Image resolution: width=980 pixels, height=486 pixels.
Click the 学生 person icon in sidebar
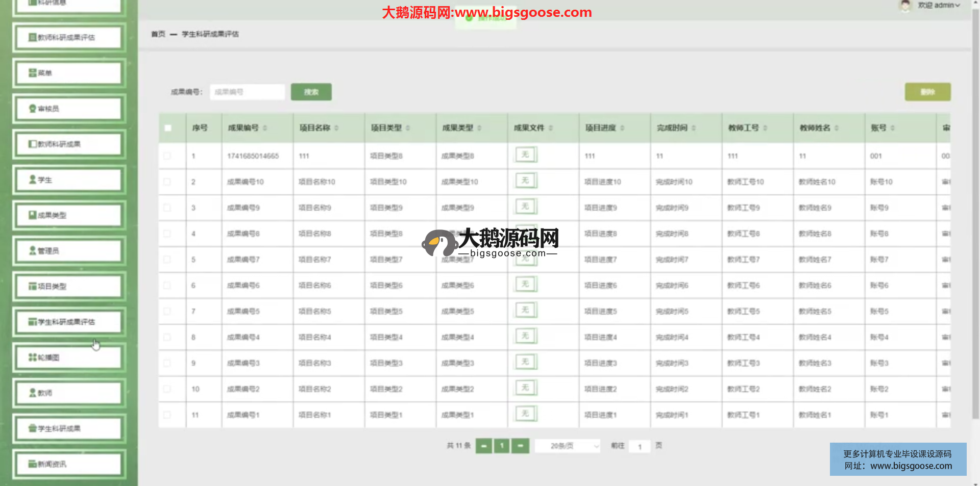tap(33, 180)
